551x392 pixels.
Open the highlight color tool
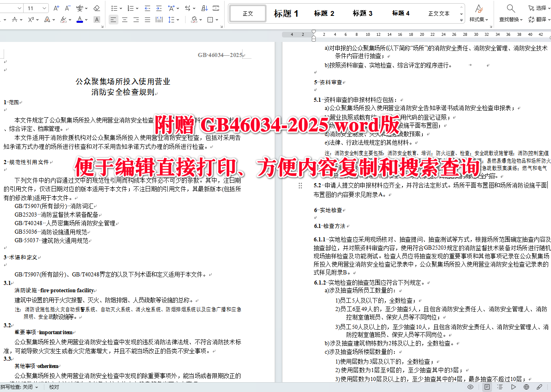pos(64,20)
